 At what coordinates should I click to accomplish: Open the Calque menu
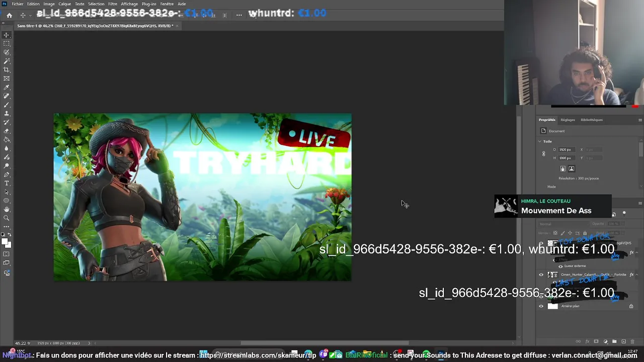64,4
